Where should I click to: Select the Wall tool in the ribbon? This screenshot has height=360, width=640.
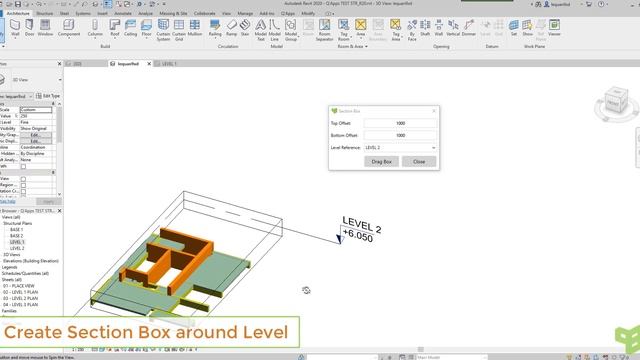point(15,28)
